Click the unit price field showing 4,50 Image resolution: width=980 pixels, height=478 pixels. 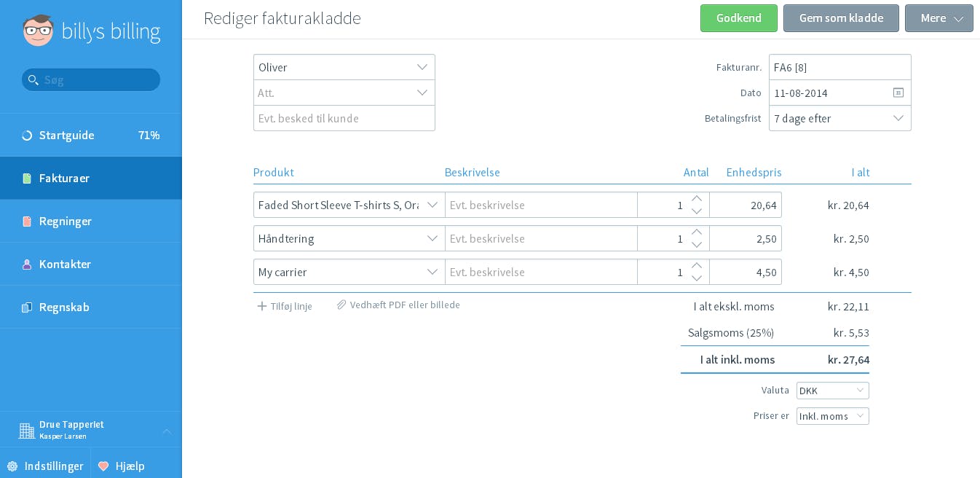(746, 273)
